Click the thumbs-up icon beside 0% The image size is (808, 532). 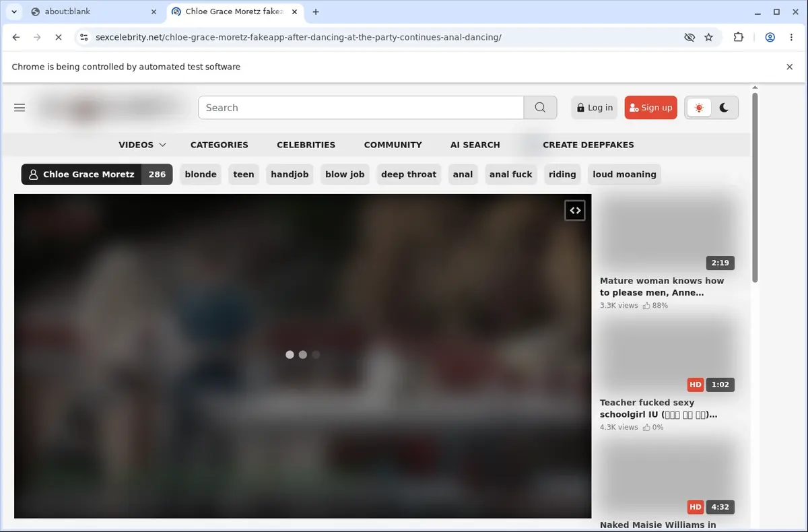[646, 427]
